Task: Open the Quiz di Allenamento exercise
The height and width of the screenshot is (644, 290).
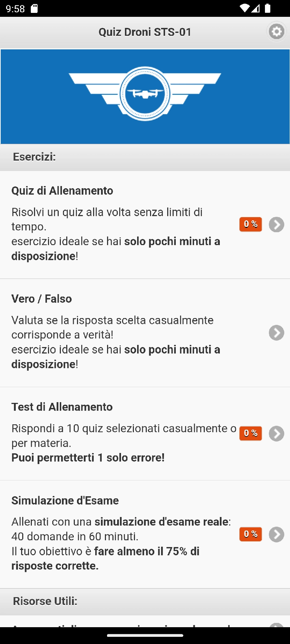Action: (x=62, y=191)
